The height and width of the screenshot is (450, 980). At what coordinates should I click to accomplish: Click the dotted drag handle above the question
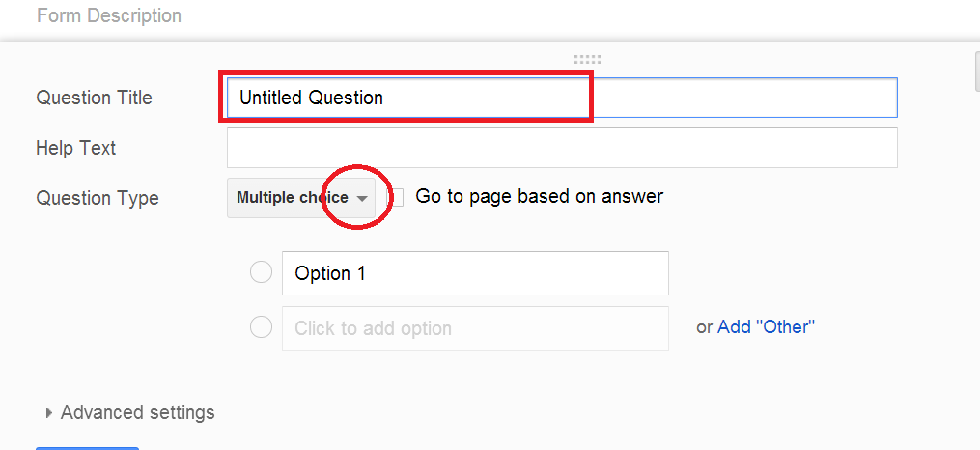point(587,59)
